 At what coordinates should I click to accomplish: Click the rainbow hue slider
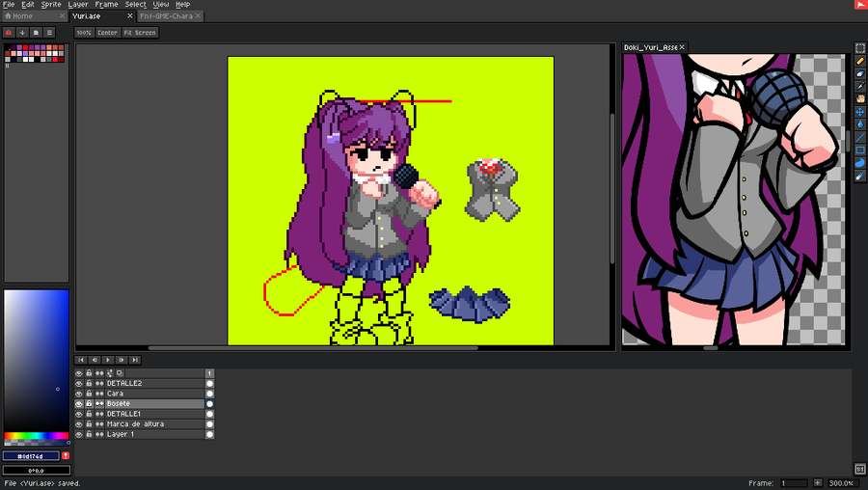pos(36,436)
